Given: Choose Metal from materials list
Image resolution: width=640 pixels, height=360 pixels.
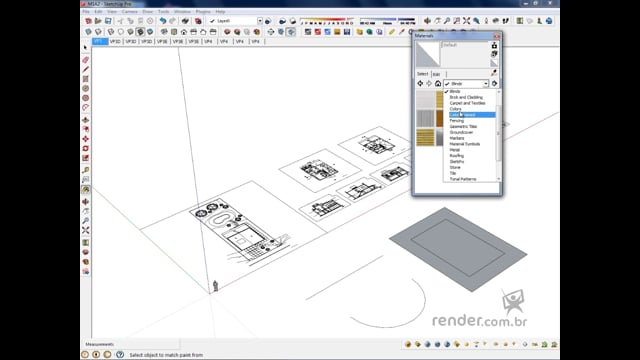Looking at the screenshot, I should [454, 150].
